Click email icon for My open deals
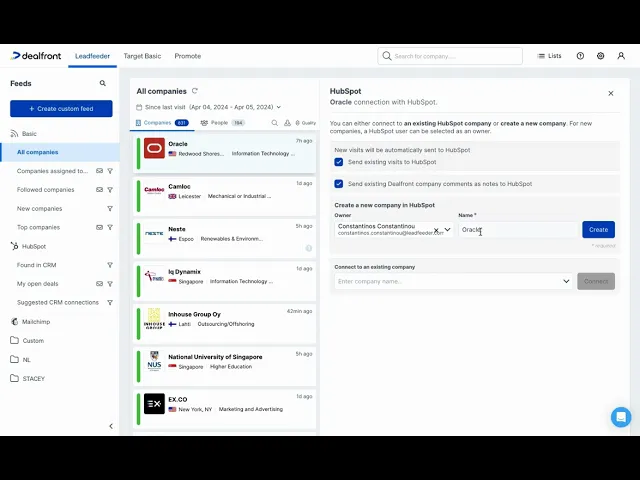This screenshot has width=640, height=480. [99, 284]
